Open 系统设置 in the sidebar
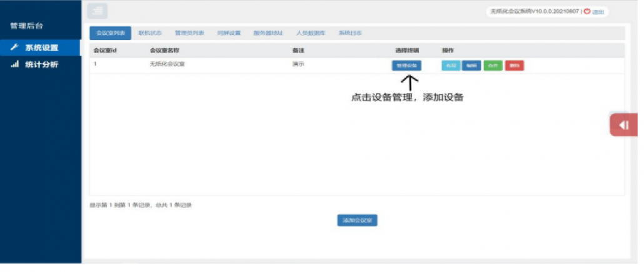644x272 pixels. click(x=41, y=48)
